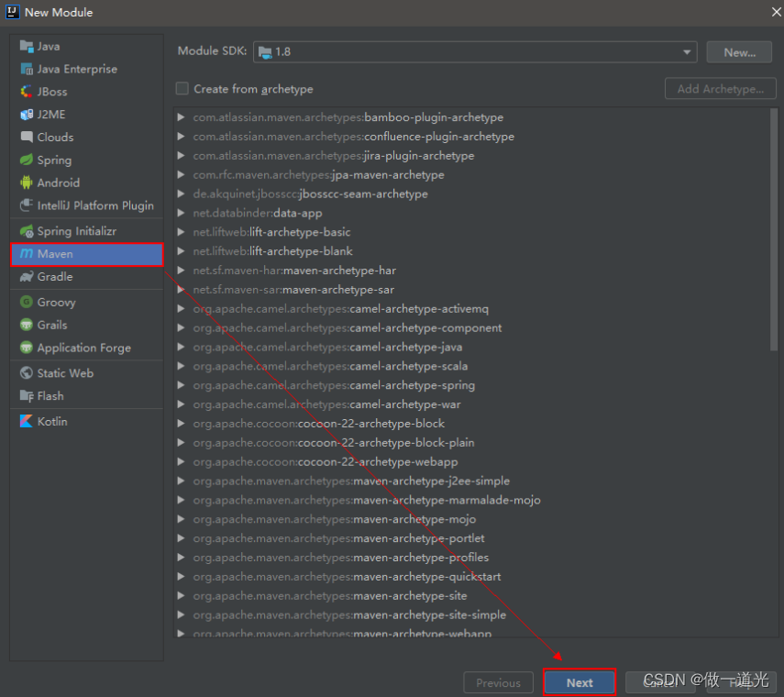This screenshot has width=784, height=697.
Task: Click the Previous button
Action: point(498,682)
